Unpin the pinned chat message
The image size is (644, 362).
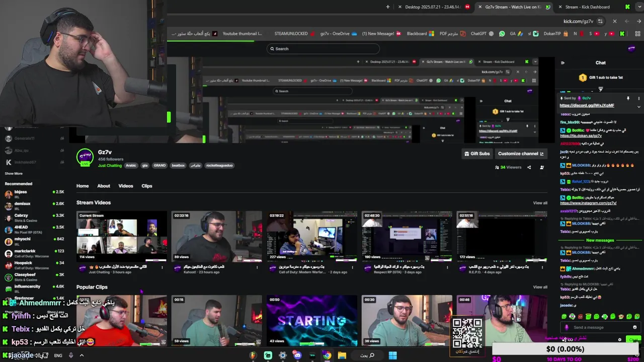[x=628, y=99]
